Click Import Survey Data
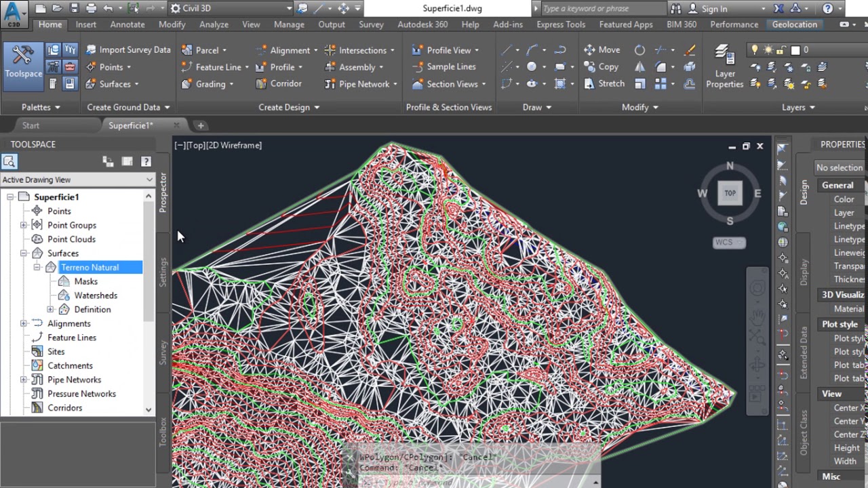 (x=128, y=50)
